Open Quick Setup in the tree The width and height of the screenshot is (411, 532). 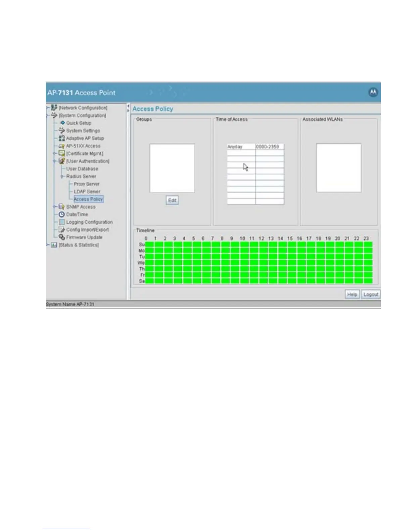79,123
